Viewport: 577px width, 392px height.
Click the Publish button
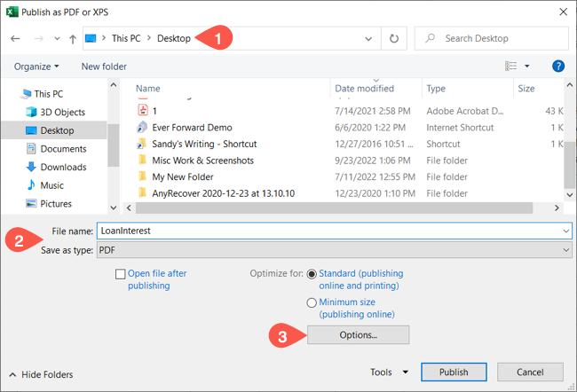pyautogui.click(x=454, y=372)
